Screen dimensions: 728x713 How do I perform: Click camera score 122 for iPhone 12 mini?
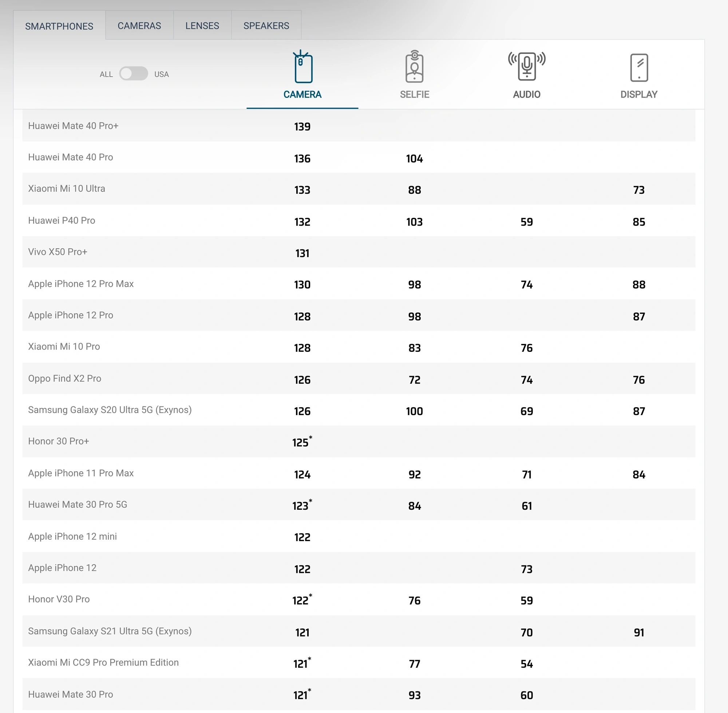click(302, 538)
